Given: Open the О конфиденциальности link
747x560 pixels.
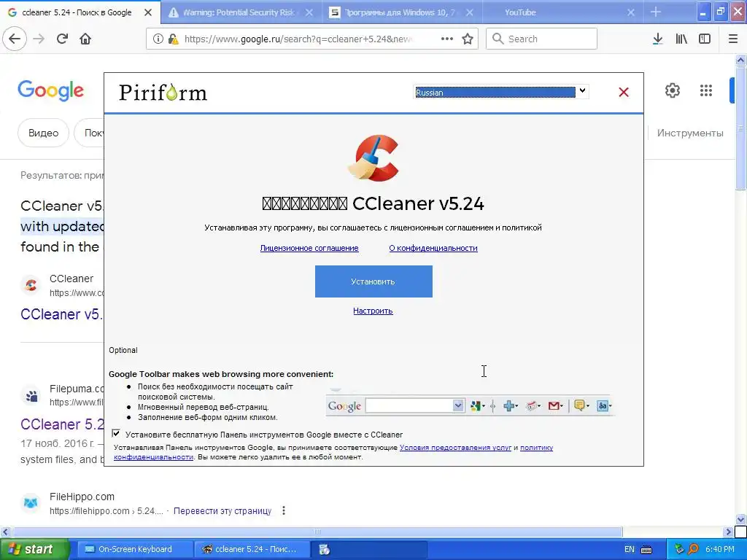Looking at the screenshot, I should click(x=433, y=248).
